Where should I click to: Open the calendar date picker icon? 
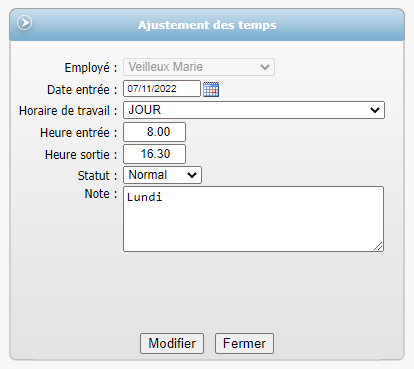pos(211,89)
